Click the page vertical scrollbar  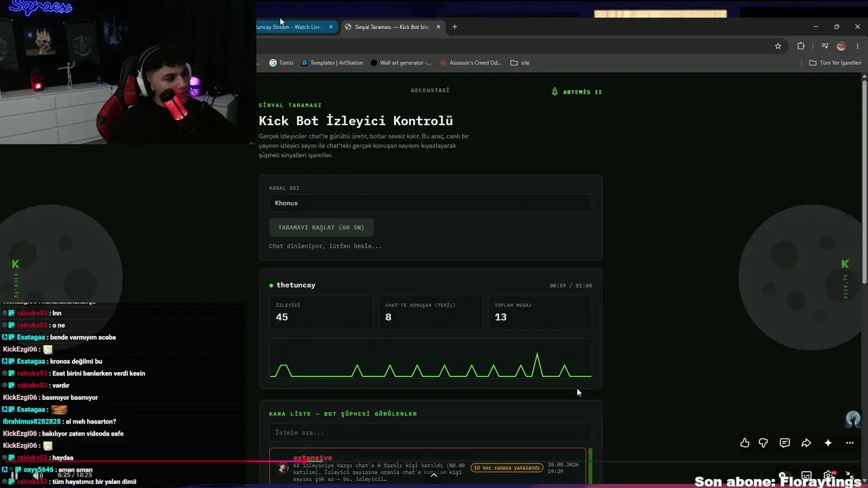863,183
